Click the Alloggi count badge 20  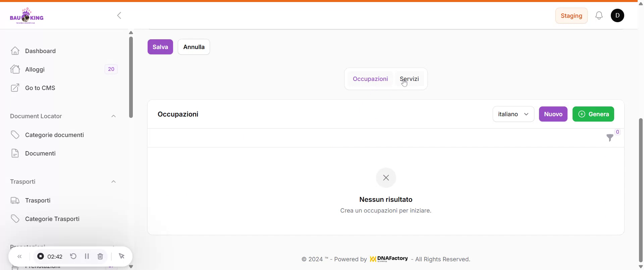[x=111, y=69]
